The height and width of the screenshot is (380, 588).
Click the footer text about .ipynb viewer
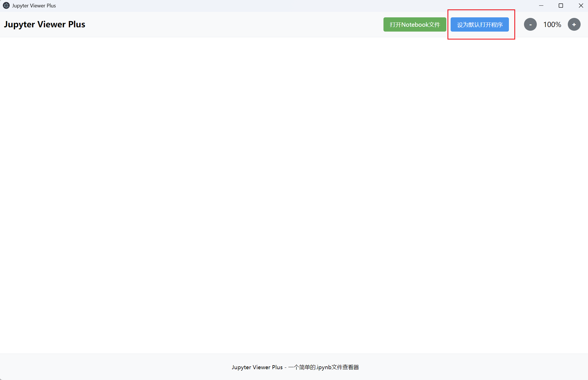coord(295,367)
